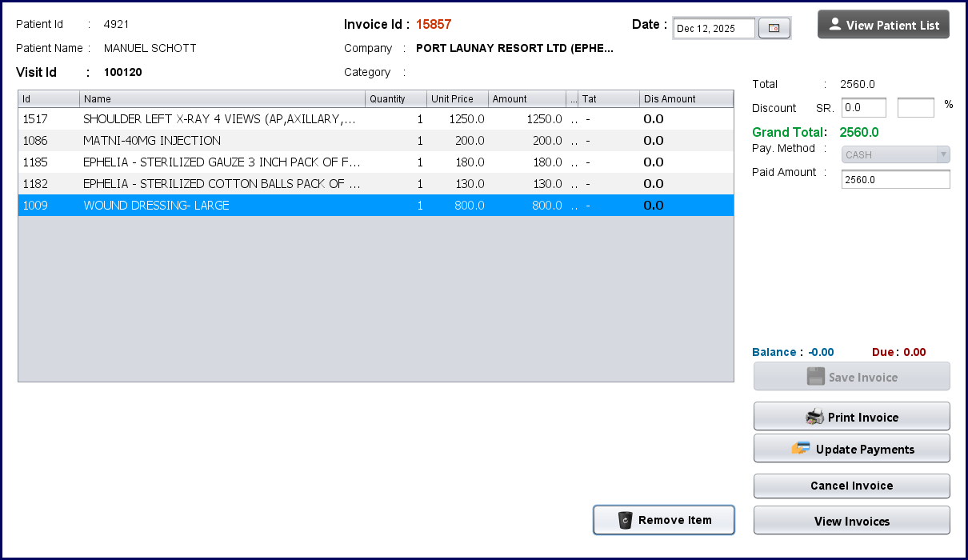Click the Date text field

coord(714,29)
